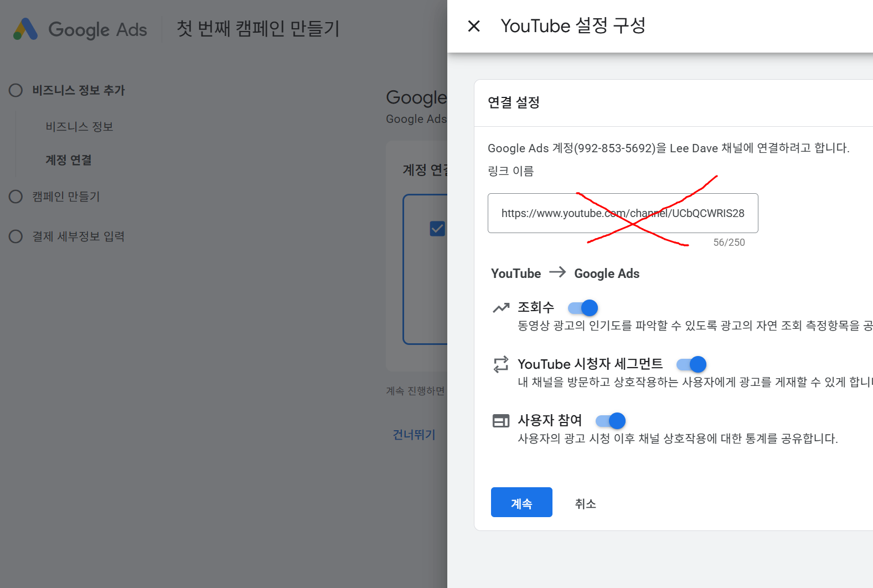This screenshot has width=873, height=588.
Task: Click the 연결 설정 heading
Action: pyautogui.click(x=514, y=102)
